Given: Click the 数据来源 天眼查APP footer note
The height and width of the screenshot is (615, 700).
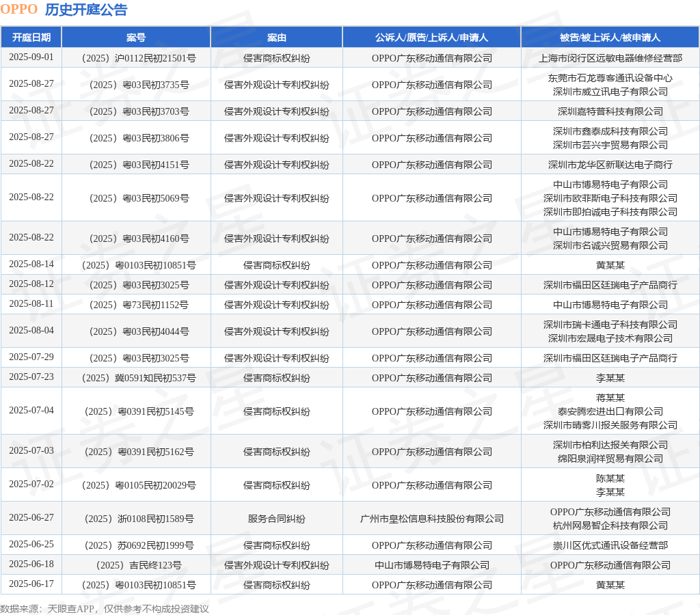Looking at the screenshot, I should [x=105, y=609].
